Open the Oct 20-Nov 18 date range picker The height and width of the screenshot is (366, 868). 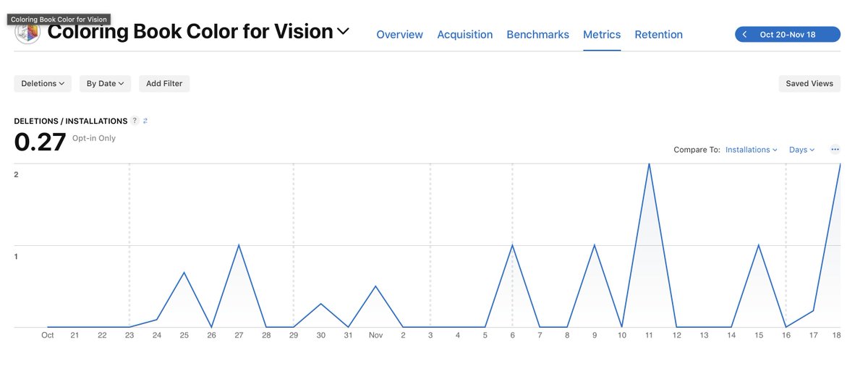pos(788,34)
